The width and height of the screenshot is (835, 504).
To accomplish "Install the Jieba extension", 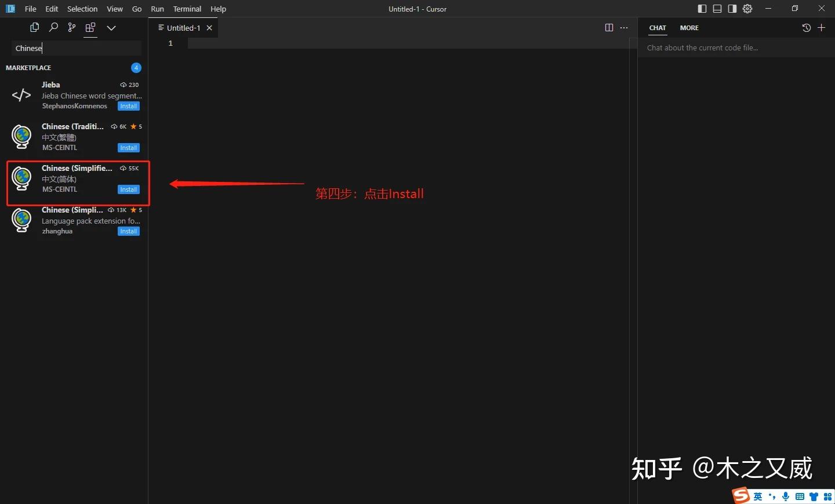I will click(x=129, y=106).
